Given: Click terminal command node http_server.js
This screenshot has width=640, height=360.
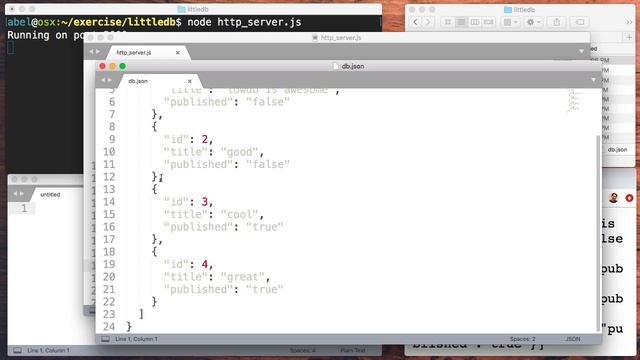Looking at the screenshot, I should (x=244, y=22).
